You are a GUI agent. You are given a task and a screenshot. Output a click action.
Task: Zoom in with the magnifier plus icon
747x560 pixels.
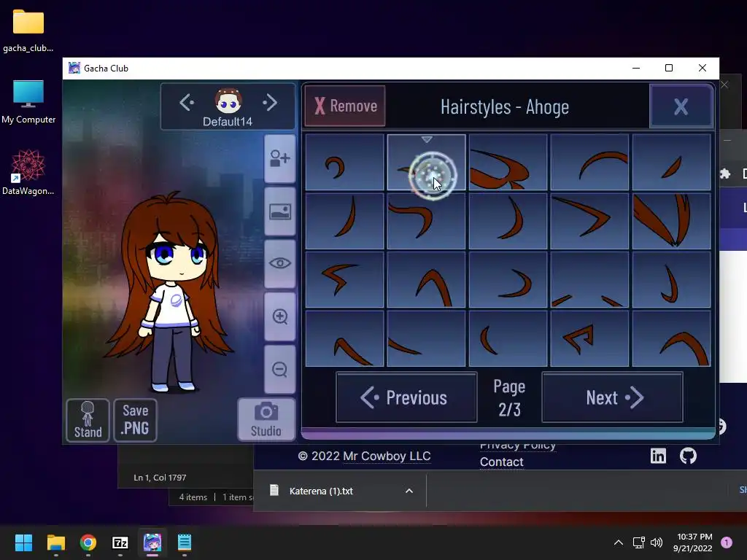[279, 316]
